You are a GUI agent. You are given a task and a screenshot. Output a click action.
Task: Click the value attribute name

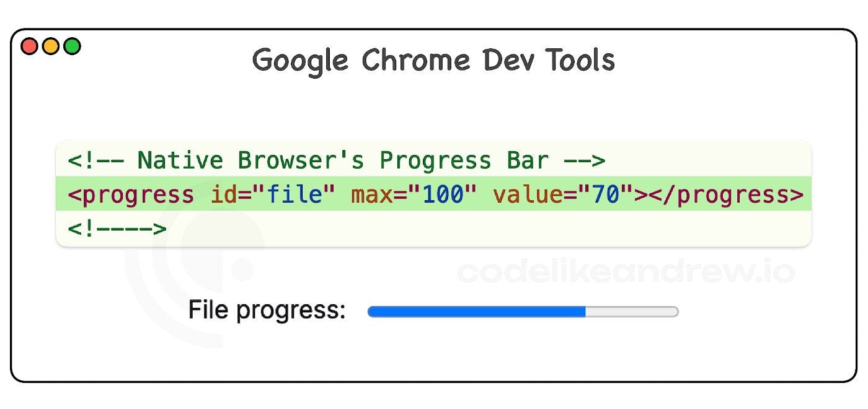[x=528, y=195]
